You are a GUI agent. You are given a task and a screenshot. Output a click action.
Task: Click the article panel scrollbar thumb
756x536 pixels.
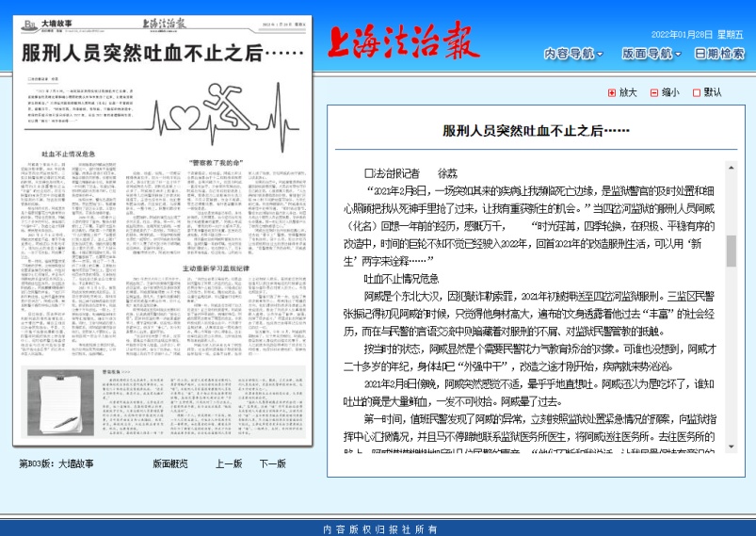pyautogui.click(x=731, y=250)
